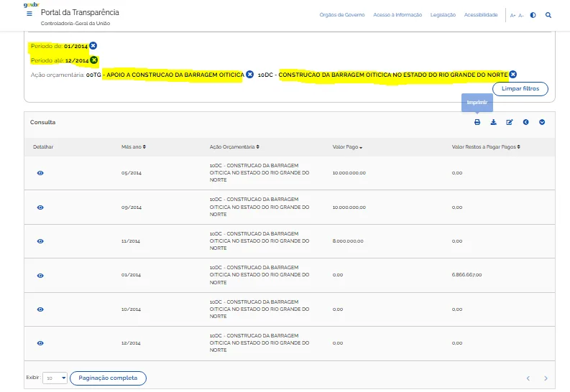View details of the 12/2014 row

pos(40,343)
